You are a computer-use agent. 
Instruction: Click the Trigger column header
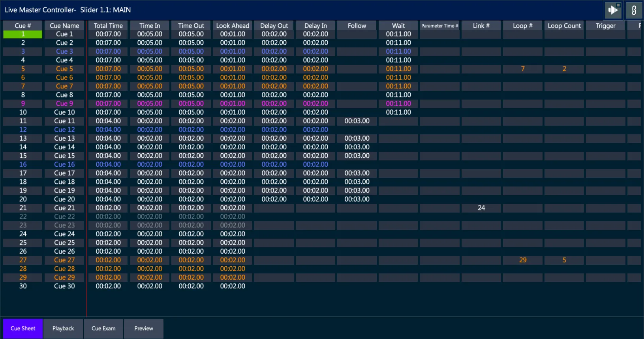(x=606, y=25)
